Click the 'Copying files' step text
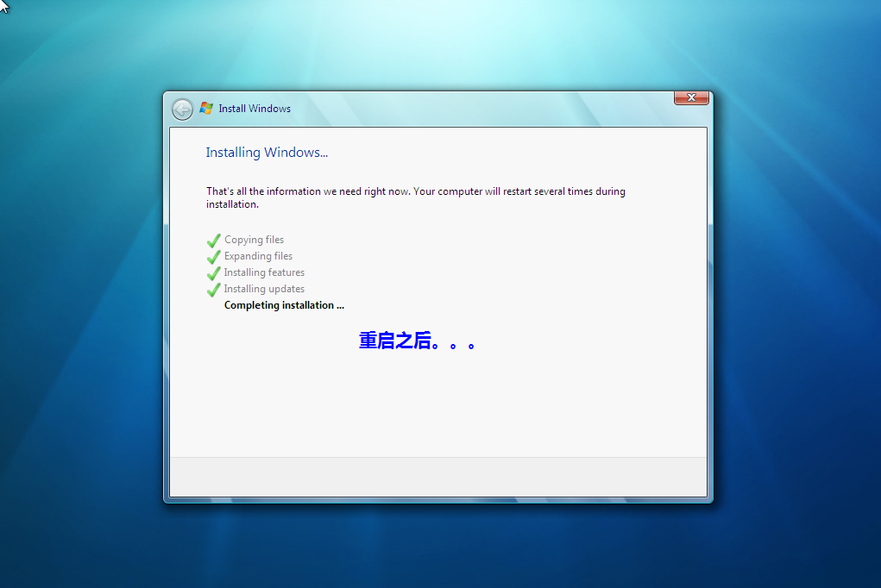This screenshot has height=588, width=881. tap(254, 240)
